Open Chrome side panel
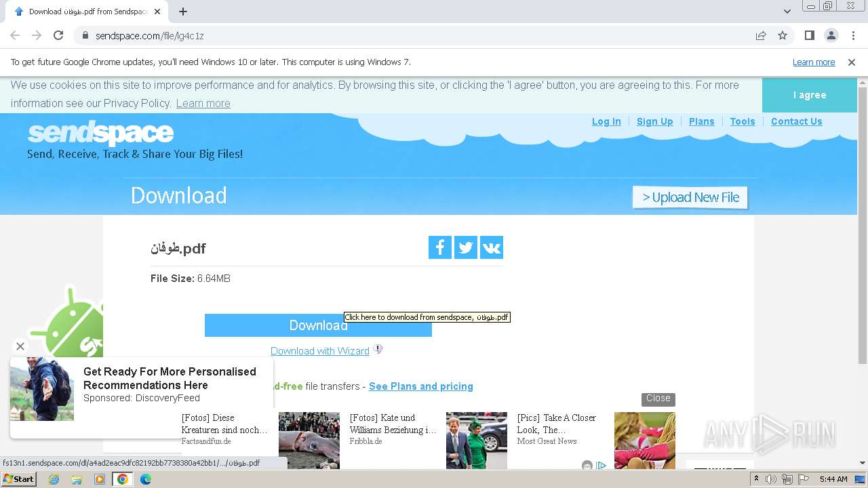This screenshot has width=868, height=488. [809, 35]
